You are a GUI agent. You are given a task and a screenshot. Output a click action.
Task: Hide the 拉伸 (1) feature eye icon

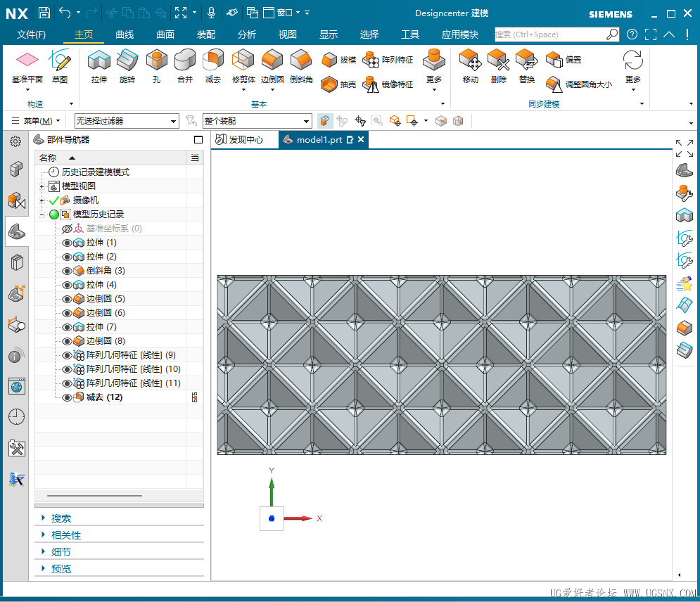(67, 243)
